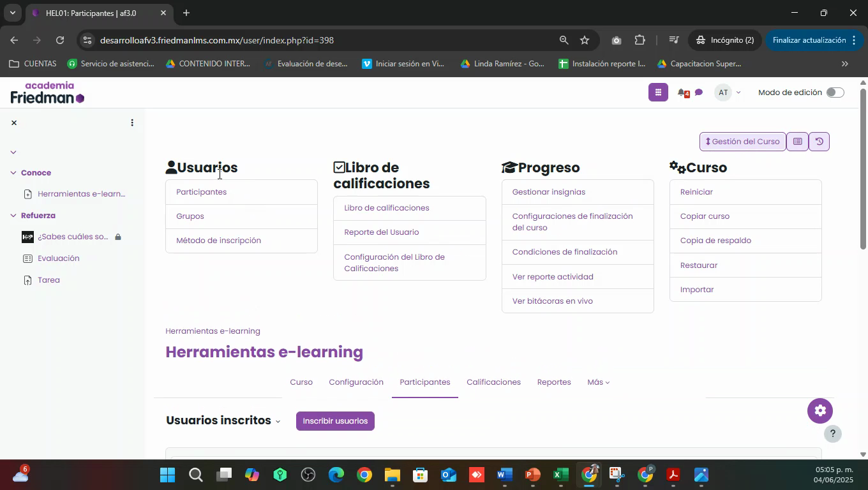Open Windows Start menu on taskbar
The height and width of the screenshot is (490, 868).
pos(167,475)
